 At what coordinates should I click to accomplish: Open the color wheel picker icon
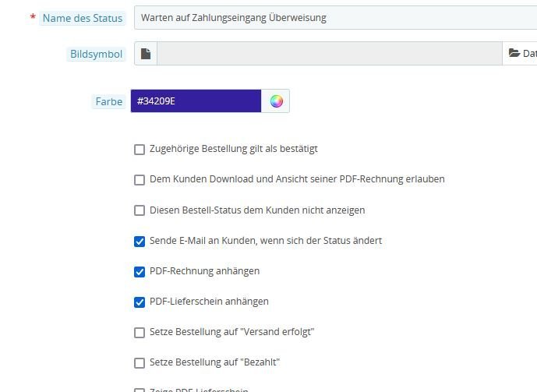275,101
